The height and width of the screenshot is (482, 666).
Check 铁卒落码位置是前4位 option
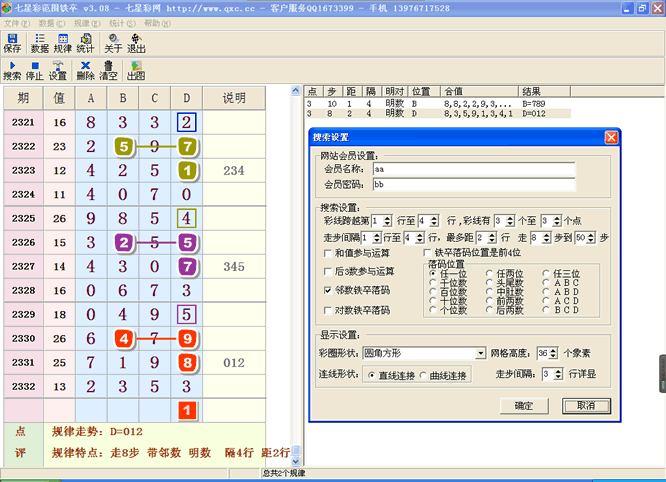tap(427, 253)
